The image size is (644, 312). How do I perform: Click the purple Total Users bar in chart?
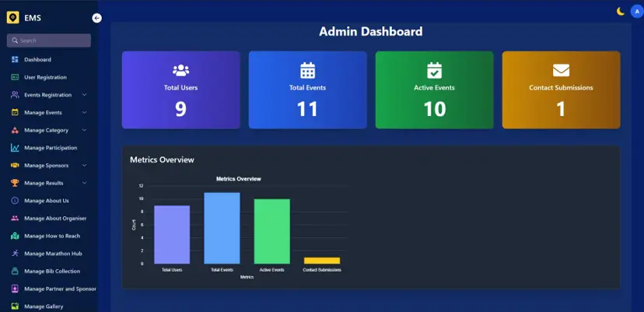(172, 234)
